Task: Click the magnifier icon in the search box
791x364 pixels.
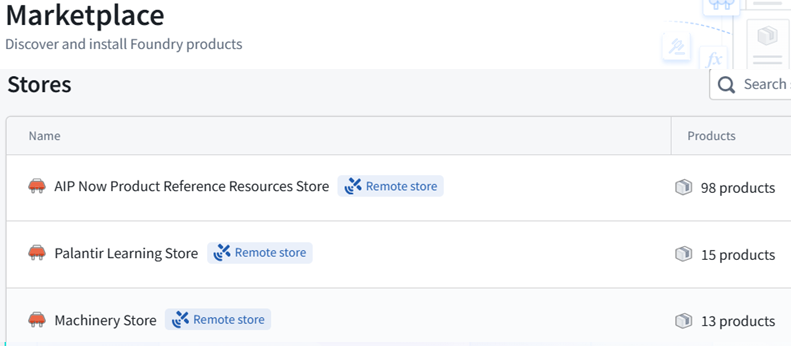Action: pos(726,85)
